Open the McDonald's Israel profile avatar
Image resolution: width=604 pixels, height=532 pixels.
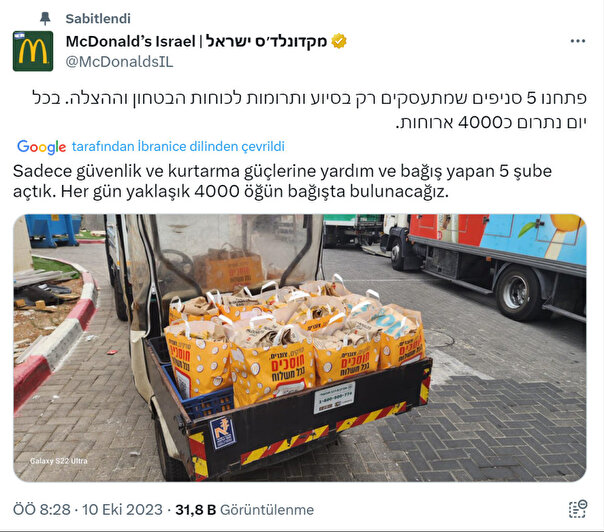coord(33,51)
